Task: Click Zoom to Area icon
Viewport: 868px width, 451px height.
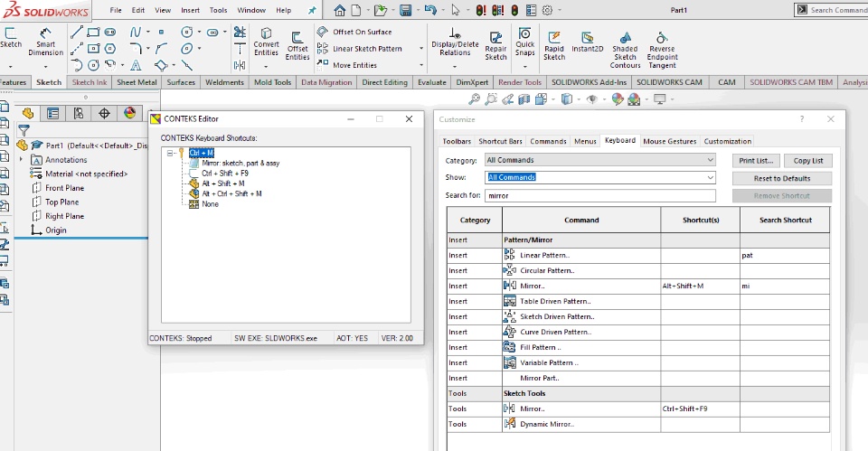Action: (491, 99)
